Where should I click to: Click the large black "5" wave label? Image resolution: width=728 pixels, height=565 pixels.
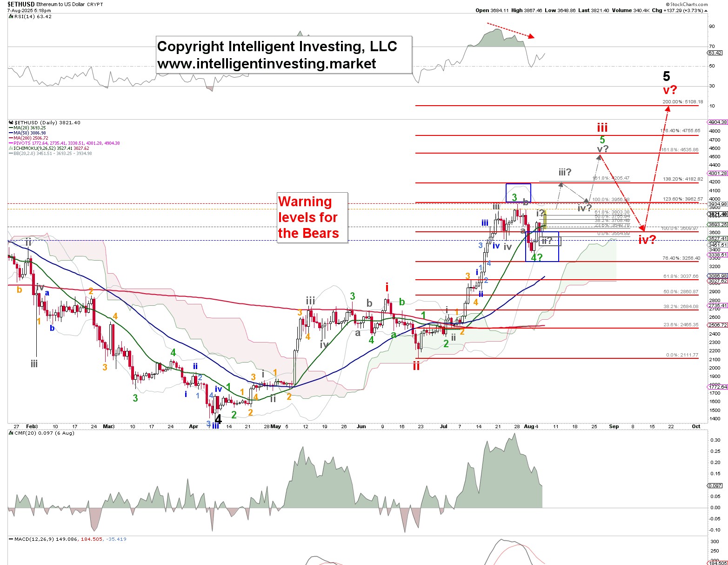[667, 76]
